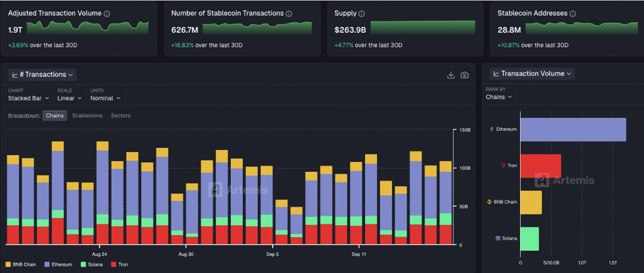Click info icon beside Adjusted Transaction Volume
Viewport: 644px width, 273px height.
(x=107, y=13)
